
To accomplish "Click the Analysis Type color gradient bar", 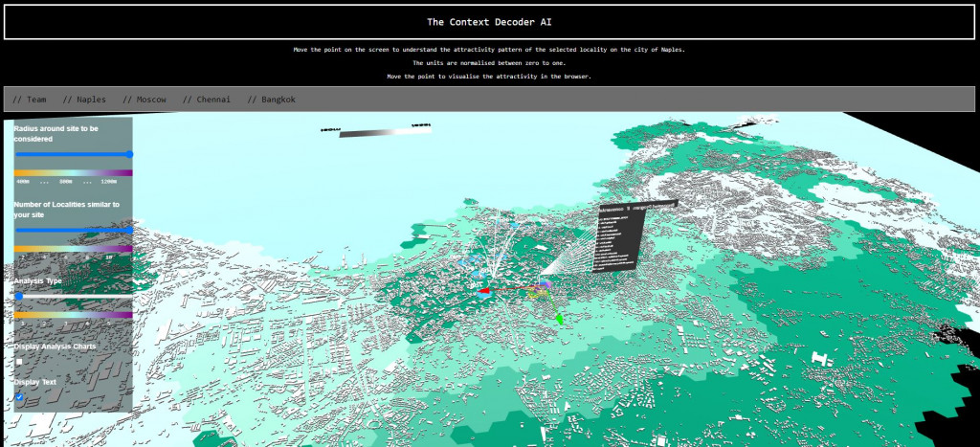I will point(74,314).
